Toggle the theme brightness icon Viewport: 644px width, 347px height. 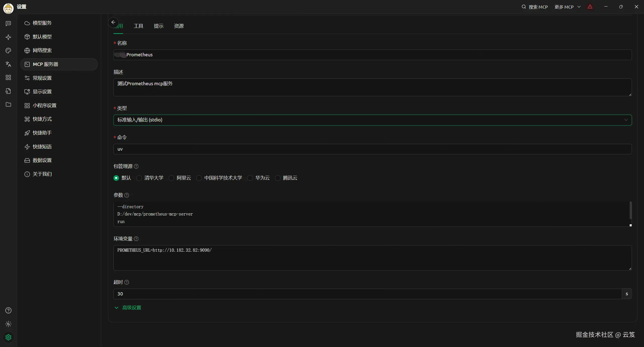(8, 324)
